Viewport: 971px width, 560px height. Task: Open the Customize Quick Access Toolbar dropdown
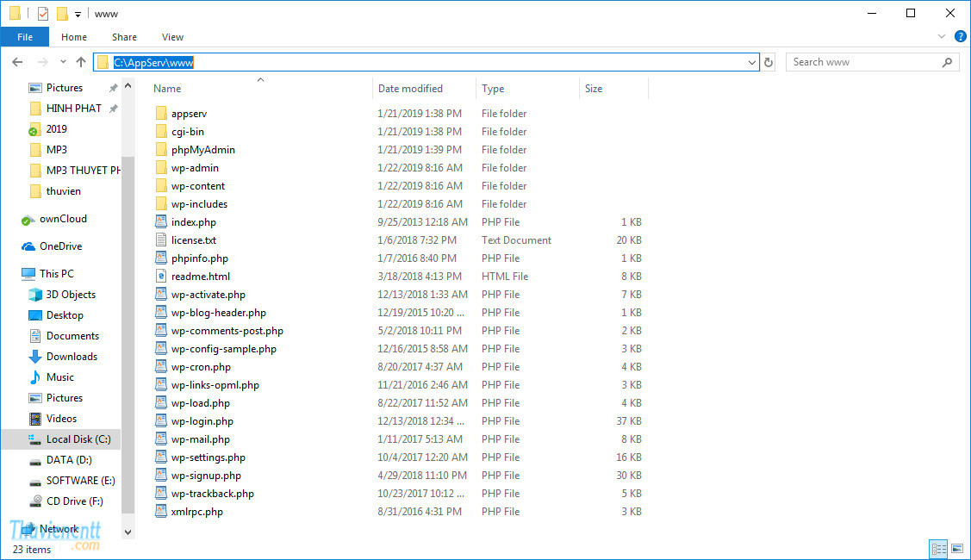click(x=78, y=15)
